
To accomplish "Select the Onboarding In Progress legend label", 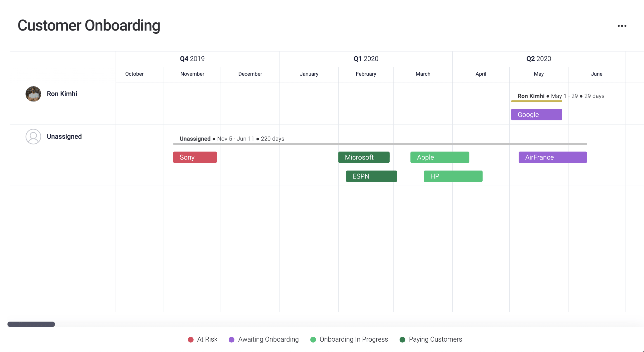I will click(x=353, y=339).
